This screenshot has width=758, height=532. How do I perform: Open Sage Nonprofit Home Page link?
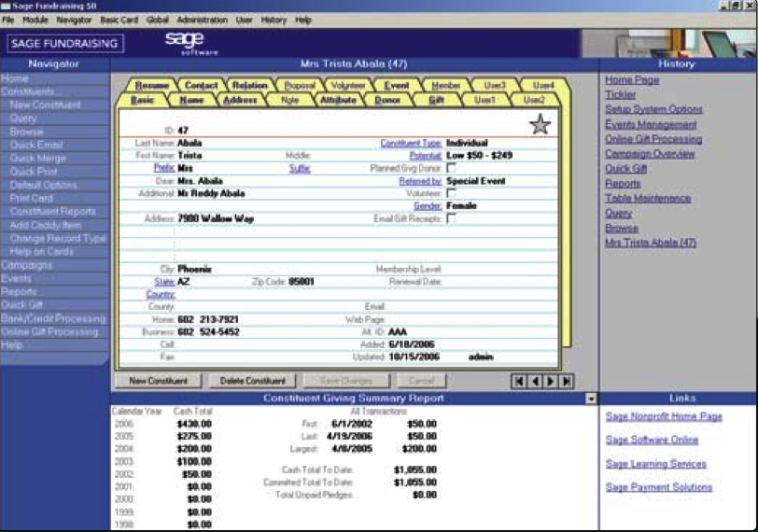tap(665, 416)
